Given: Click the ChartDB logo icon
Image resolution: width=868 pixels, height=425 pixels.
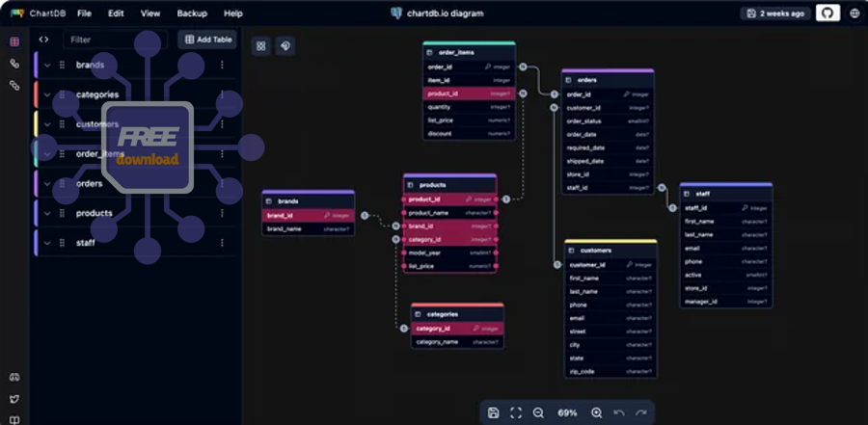Looking at the screenshot, I should point(17,13).
